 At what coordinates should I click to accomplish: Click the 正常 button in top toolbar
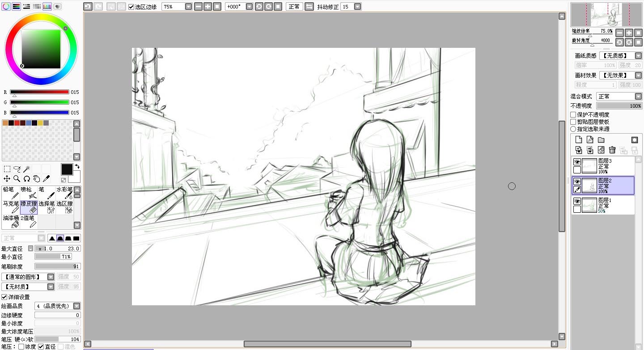click(x=294, y=7)
